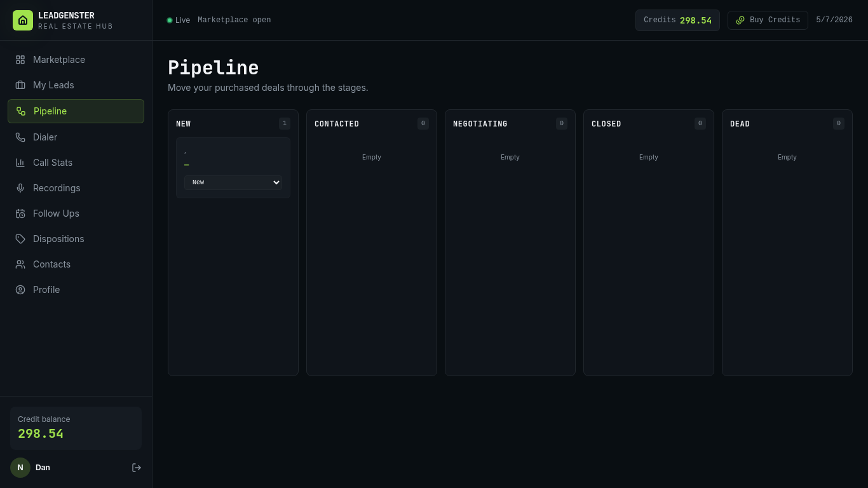The width and height of the screenshot is (868, 488).
Task: Click the green Live status dot
Action: 170,20
